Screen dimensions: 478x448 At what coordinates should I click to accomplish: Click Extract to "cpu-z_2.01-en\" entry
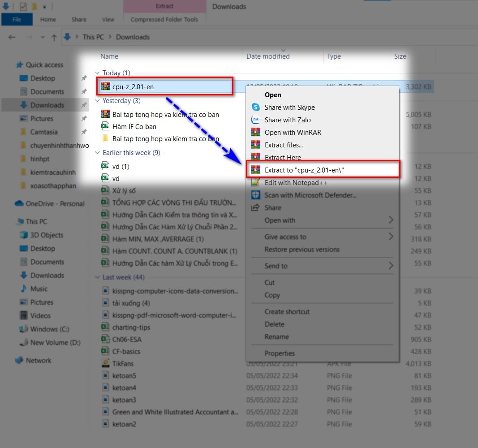click(x=323, y=170)
